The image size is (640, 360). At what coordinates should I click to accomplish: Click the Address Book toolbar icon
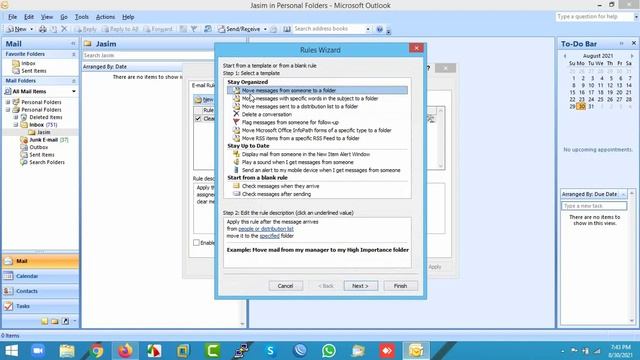pyautogui.click(x=287, y=29)
